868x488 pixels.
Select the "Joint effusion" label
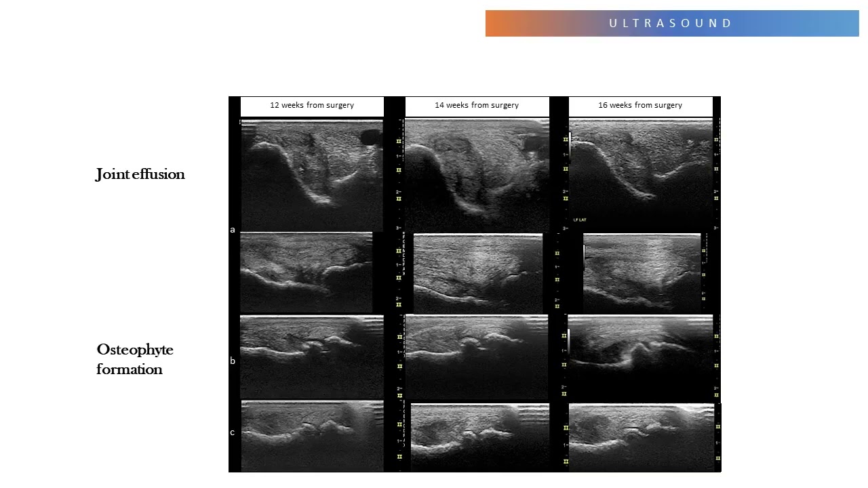click(140, 174)
